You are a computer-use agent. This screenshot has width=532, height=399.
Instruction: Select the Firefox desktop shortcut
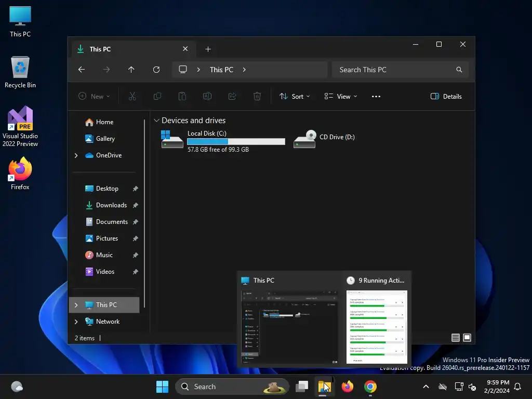tap(20, 174)
